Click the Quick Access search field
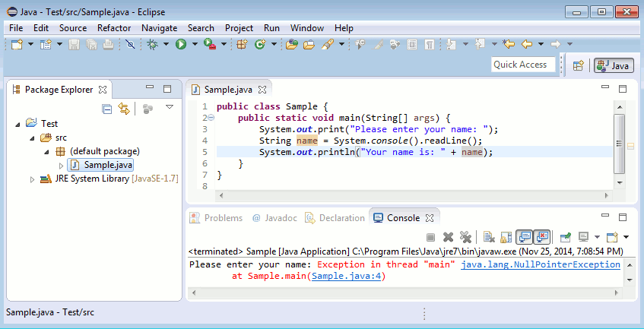The height and width of the screenshot is (329, 644). [x=523, y=65]
